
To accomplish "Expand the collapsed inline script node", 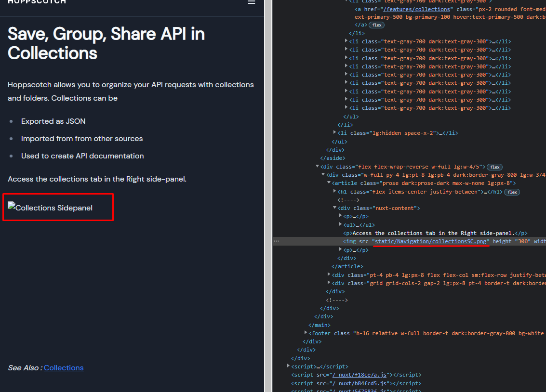I will 288,366.
